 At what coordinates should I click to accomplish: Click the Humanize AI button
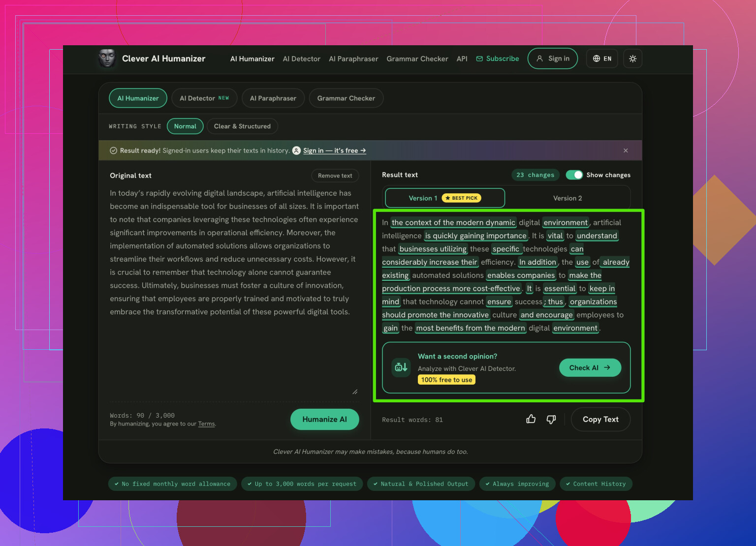[x=324, y=419]
